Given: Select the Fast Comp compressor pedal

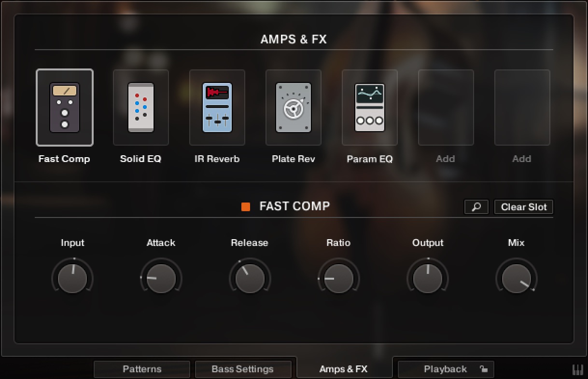Looking at the screenshot, I should [64, 107].
